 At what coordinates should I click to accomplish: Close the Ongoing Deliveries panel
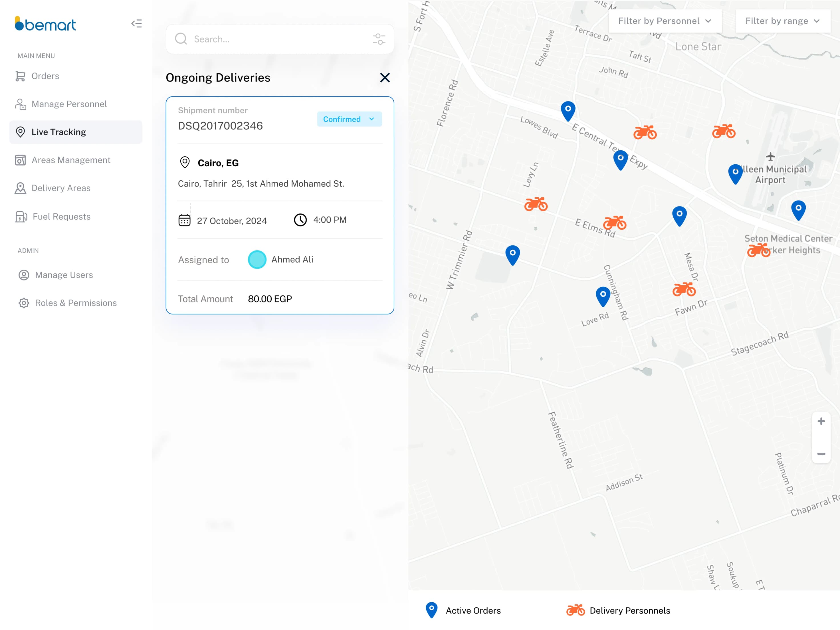coord(385,78)
